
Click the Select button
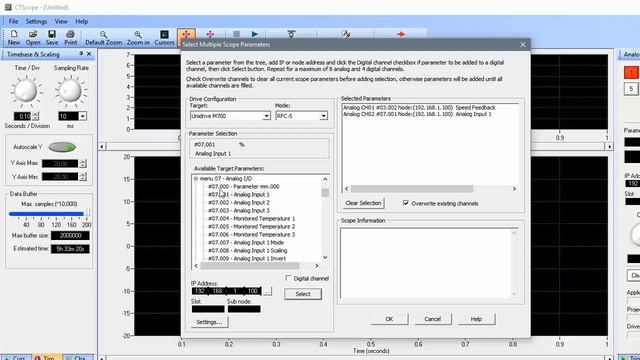(303, 294)
